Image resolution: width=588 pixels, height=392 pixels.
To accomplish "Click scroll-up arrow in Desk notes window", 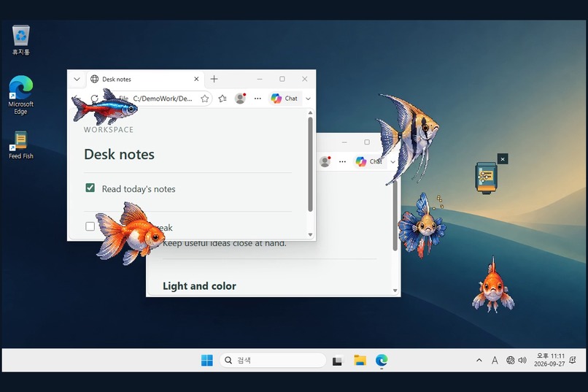I will pyautogui.click(x=310, y=112).
